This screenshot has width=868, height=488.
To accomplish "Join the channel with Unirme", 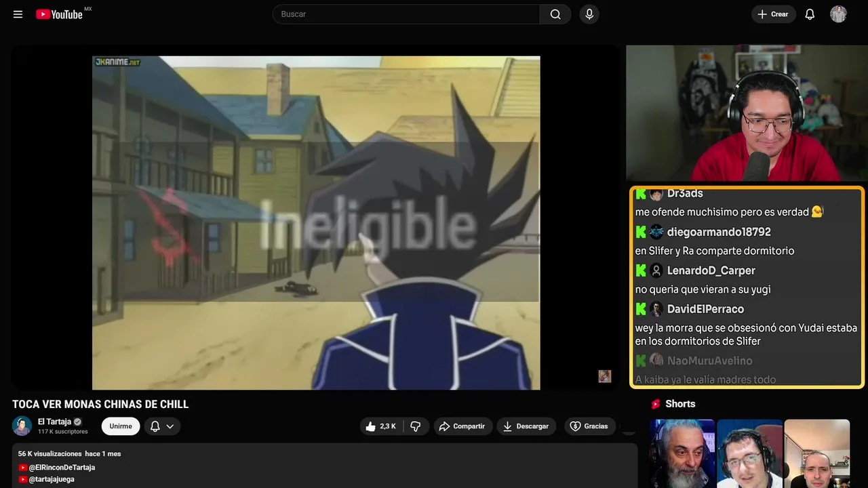I will 121,426.
